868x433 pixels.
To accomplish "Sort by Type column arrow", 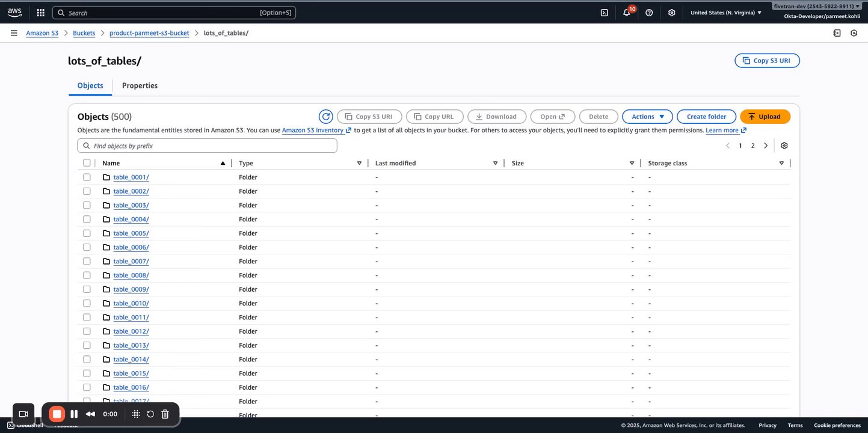I will click(359, 163).
